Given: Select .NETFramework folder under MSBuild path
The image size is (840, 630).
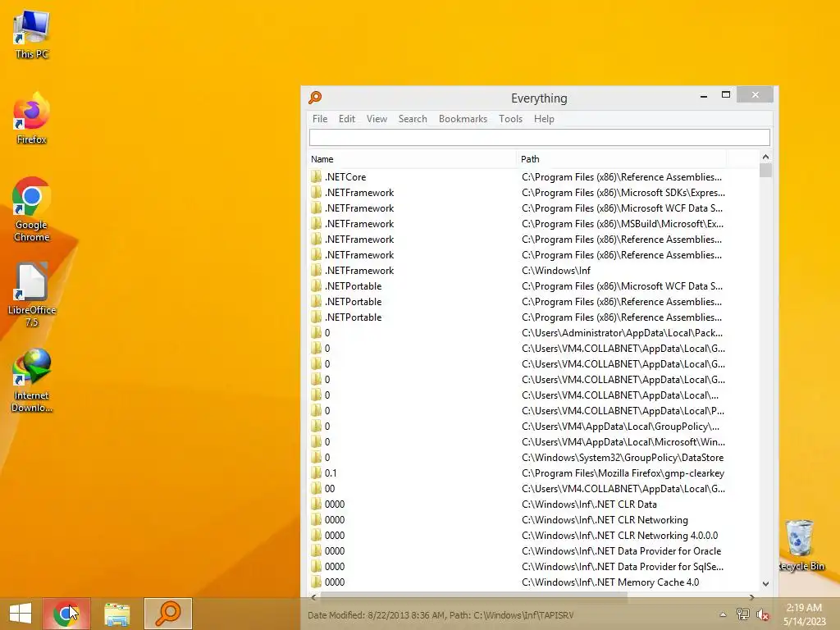Looking at the screenshot, I should click(533, 223).
